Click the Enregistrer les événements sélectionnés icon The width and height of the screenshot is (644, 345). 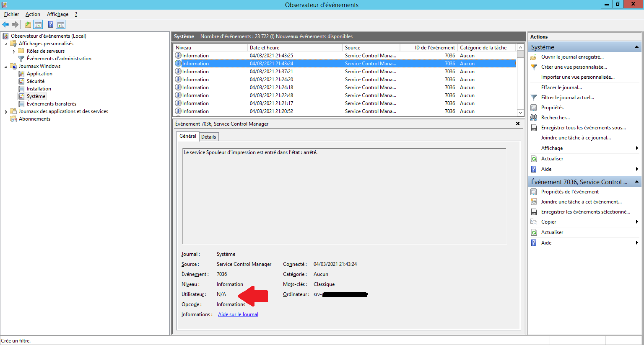pos(534,212)
